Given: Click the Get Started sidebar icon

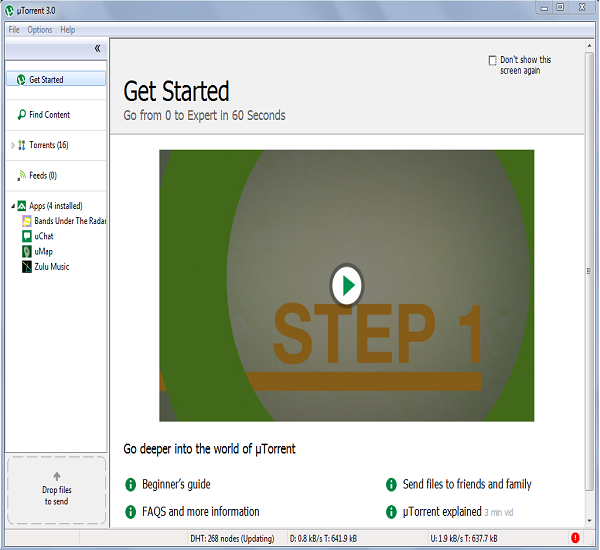Looking at the screenshot, I should point(20,79).
